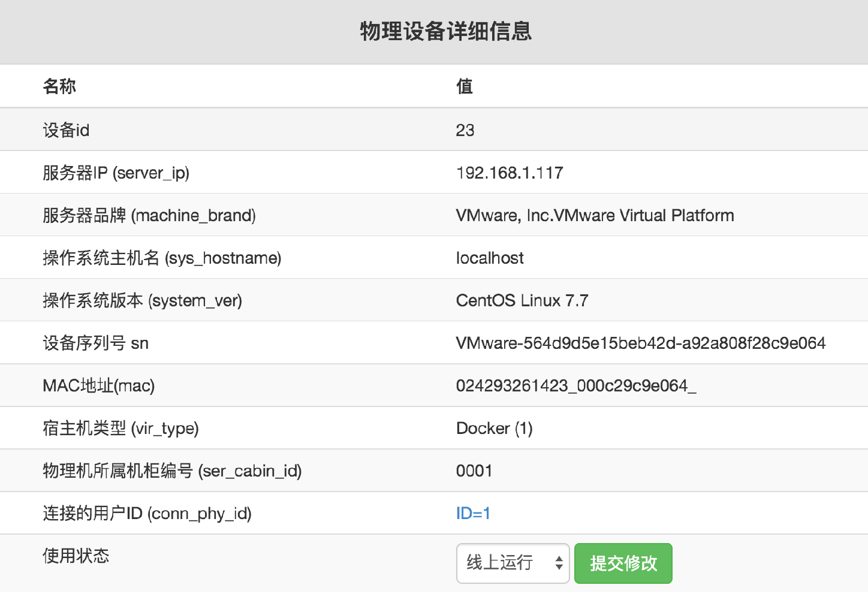Open the 线上运行 status dropdown
868x606 pixels.
coord(513,563)
